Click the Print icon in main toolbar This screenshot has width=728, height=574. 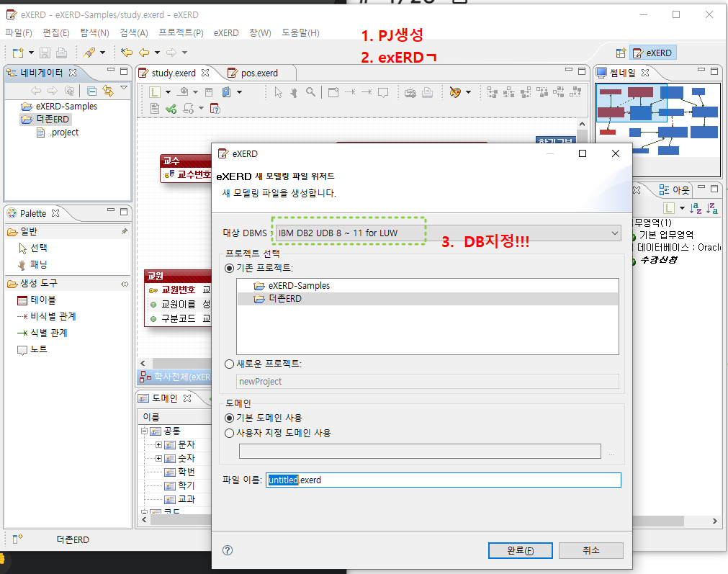point(61,53)
